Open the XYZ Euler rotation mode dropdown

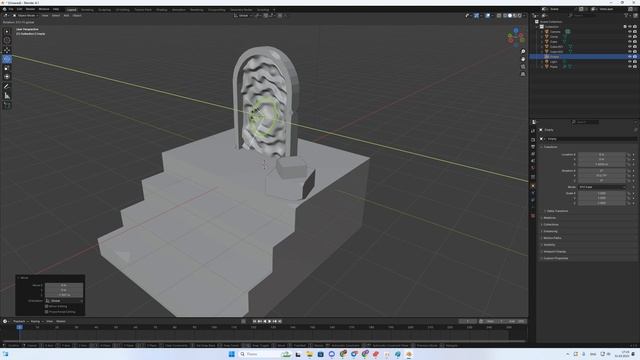(x=602, y=187)
